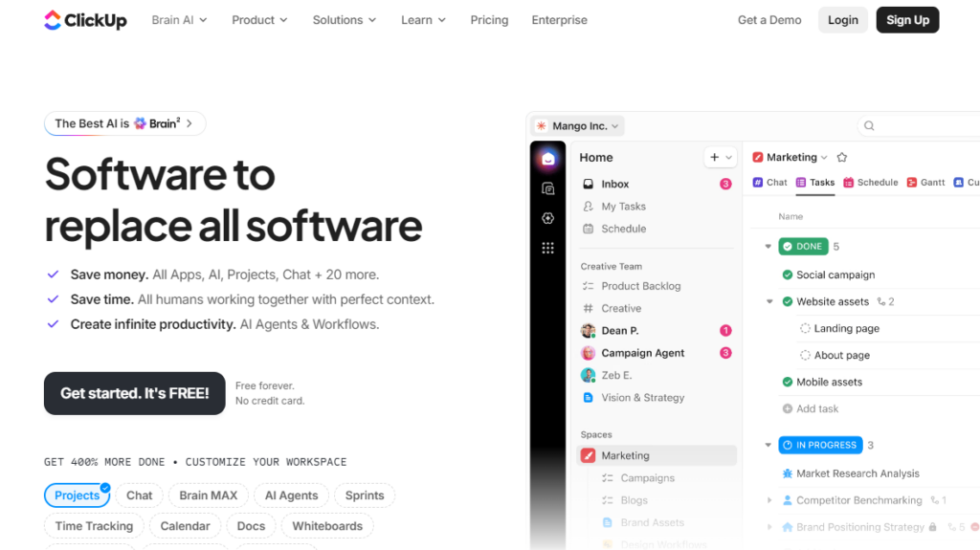Toggle Website assets done checkmark
Image resolution: width=980 pixels, height=550 pixels.
point(788,302)
